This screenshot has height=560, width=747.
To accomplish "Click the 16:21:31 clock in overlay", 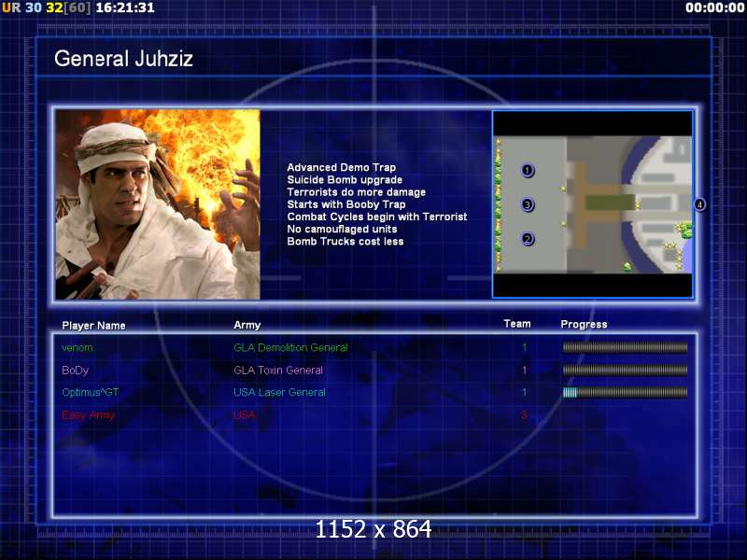I will [x=125, y=7].
